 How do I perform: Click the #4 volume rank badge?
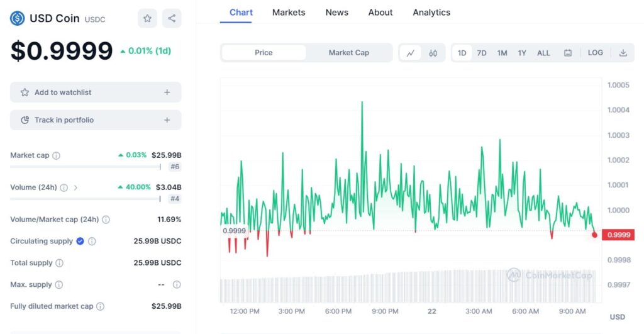175,199
